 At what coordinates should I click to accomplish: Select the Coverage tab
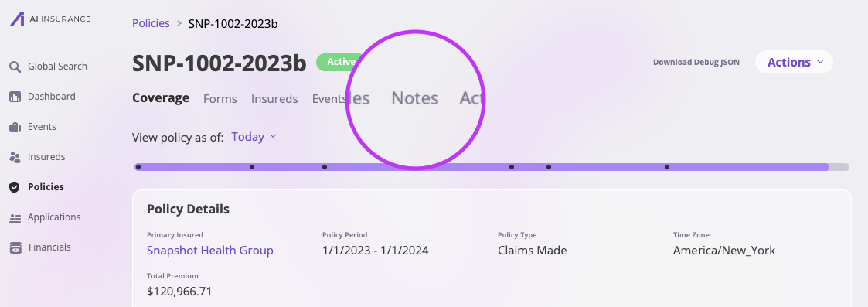[x=161, y=98]
